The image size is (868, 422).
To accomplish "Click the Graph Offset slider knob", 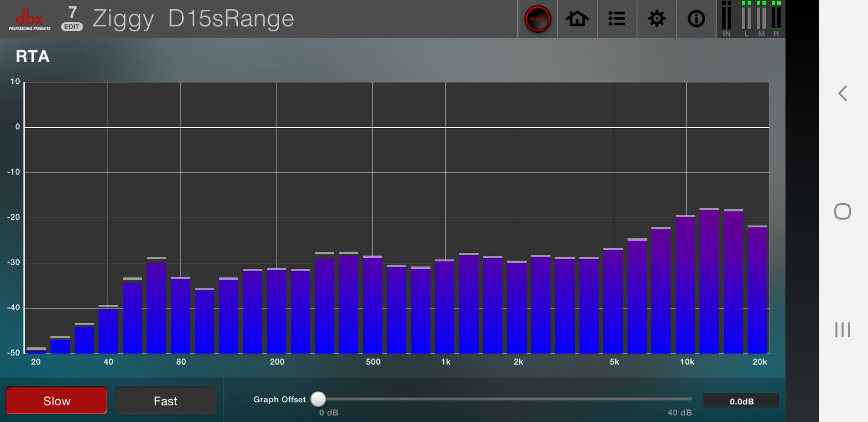I will tap(318, 399).
